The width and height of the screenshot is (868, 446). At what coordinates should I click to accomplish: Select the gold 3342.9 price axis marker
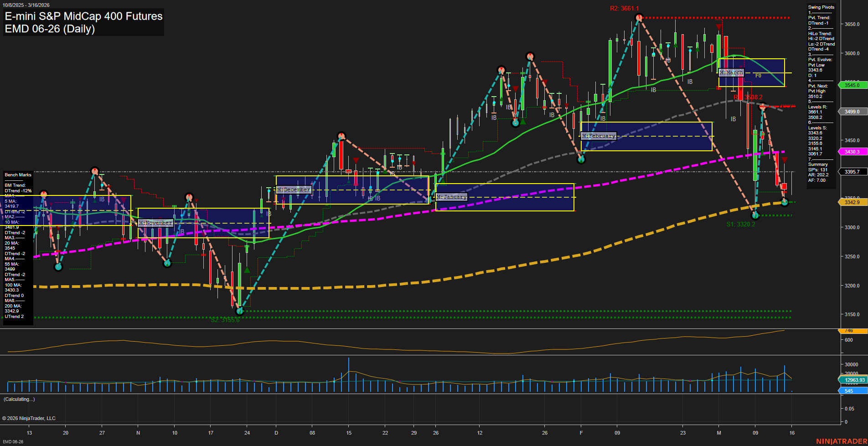(851, 202)
